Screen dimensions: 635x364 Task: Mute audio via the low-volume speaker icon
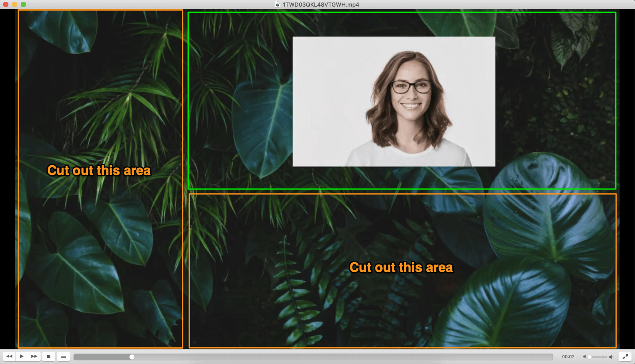click(x=585, y=357)
